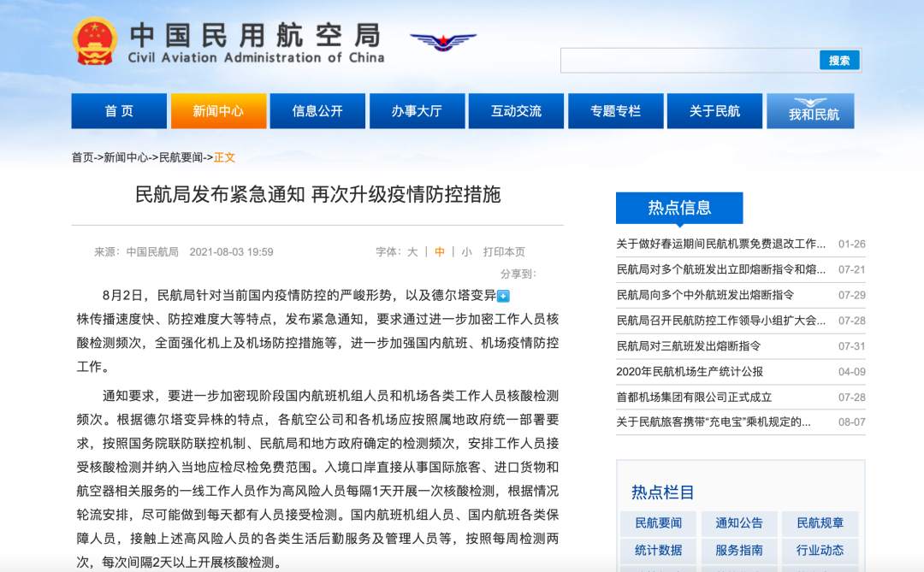Image resolution: width=924 pixels, height=572 pixels.
Task: Click the 中国民用航空局 site title
Action: coord(255,35)
